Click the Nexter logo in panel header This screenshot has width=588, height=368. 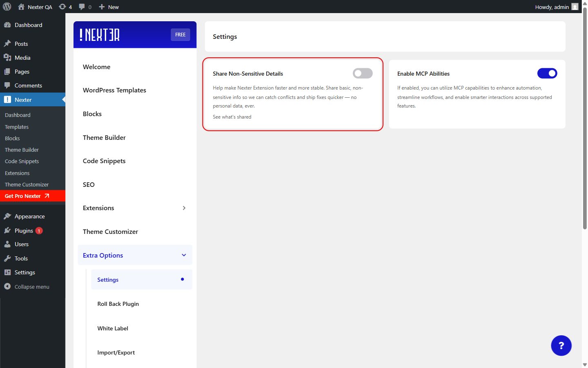(x=100, y=35)
